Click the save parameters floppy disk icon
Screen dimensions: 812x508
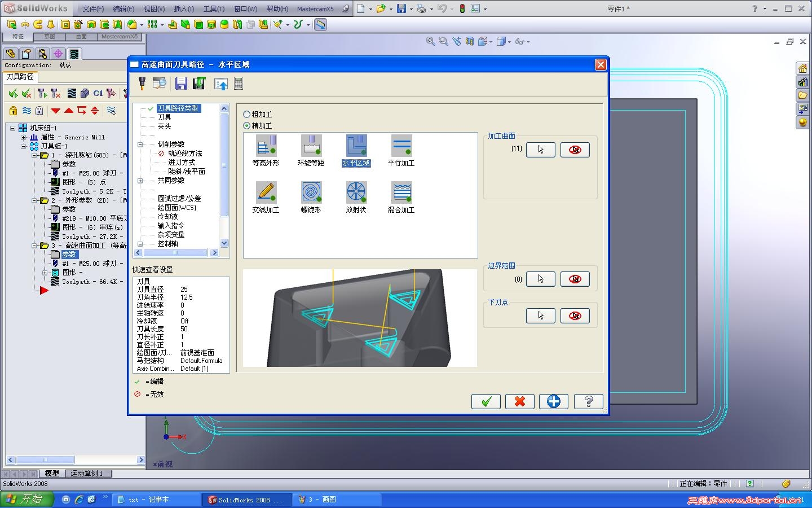(x=181, y=84)
